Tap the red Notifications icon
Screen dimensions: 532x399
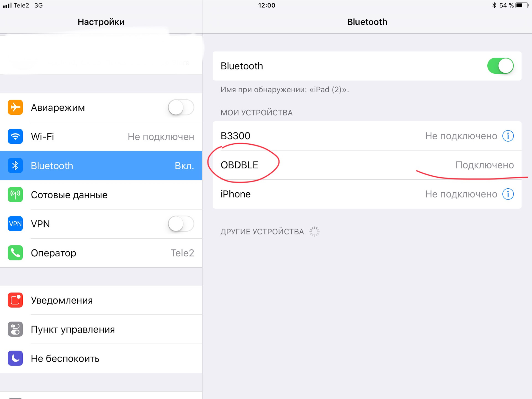[15, 300]
